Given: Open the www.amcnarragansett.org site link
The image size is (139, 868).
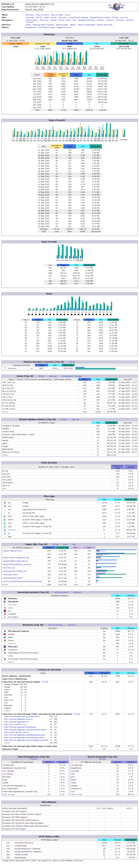Looking at the screenshot, I should (x=39, y=4).
